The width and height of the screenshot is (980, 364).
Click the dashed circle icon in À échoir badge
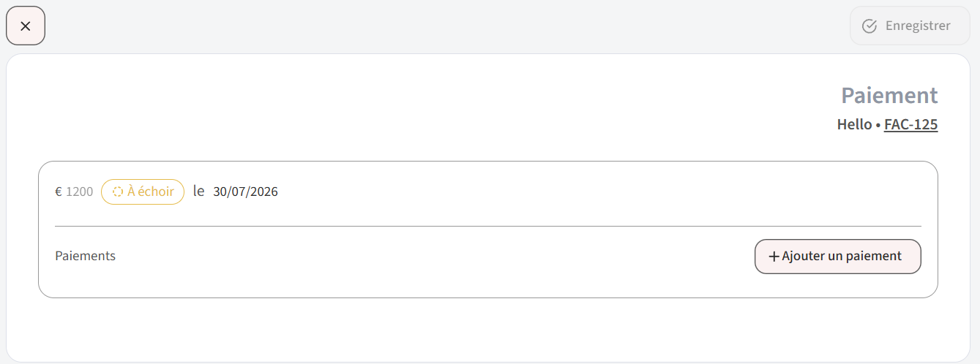tap(118, 192)
